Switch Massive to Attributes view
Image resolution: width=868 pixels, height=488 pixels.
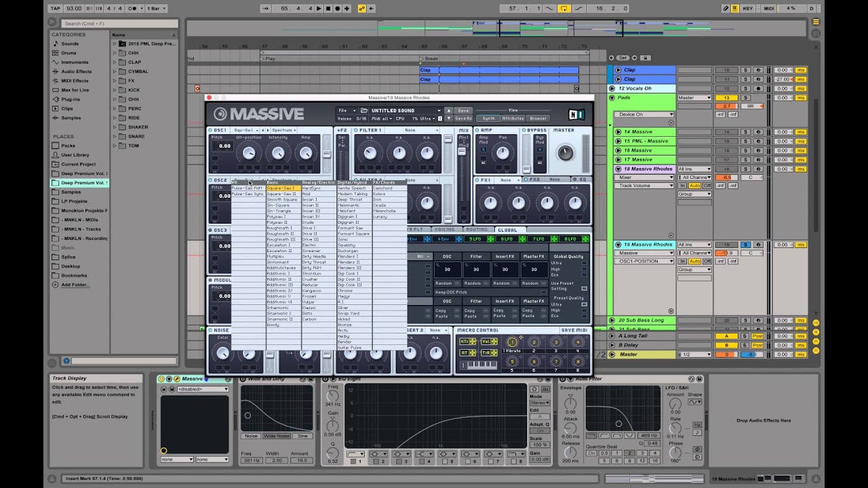(x=513, y=119)
